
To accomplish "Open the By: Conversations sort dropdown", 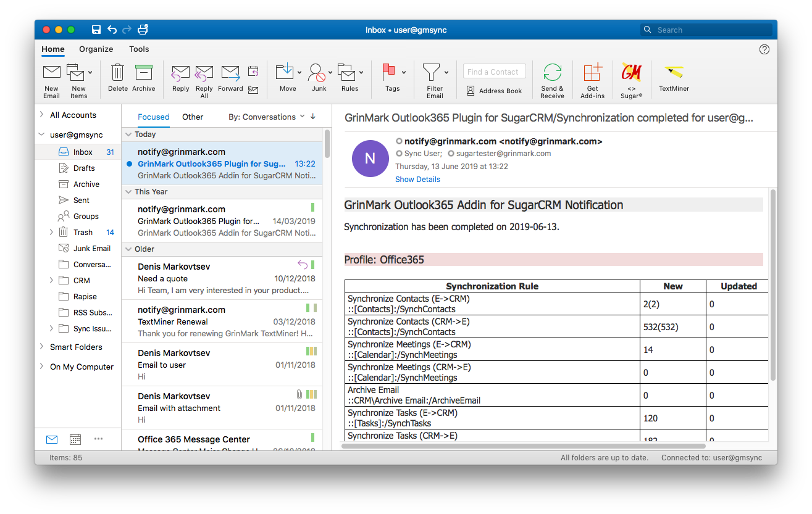I will (267, 117).
